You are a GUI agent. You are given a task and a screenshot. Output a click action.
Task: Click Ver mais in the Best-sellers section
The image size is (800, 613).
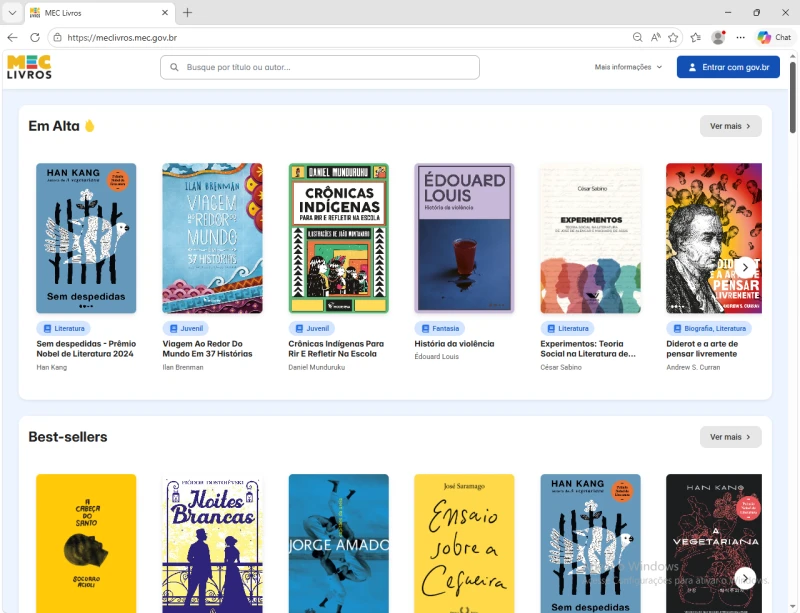click(730, 437)
